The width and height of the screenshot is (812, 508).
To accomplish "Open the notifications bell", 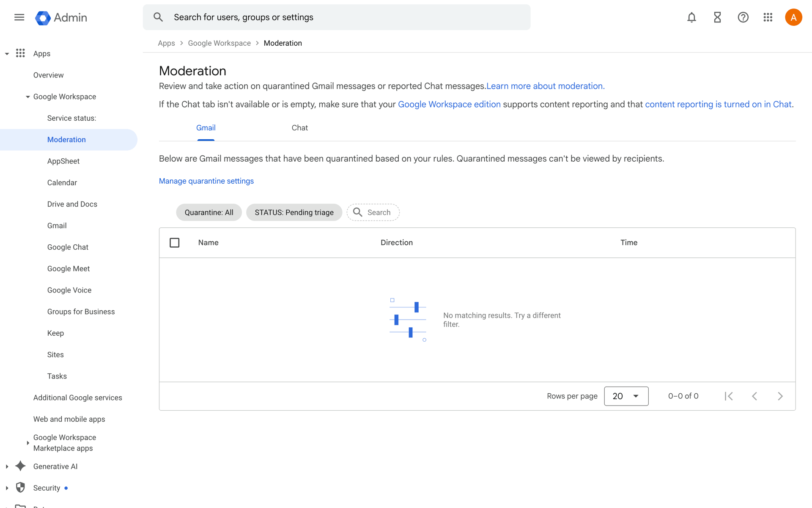I will tap(691, 17).
